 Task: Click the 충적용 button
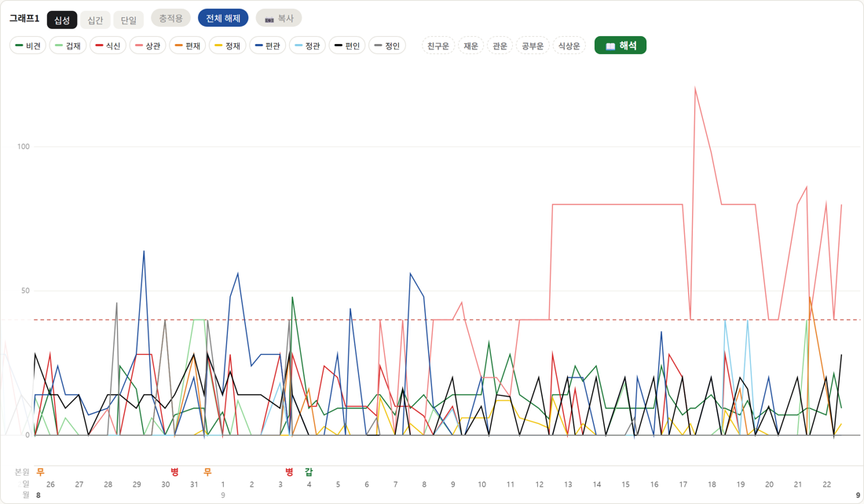[x=170, y=18]
